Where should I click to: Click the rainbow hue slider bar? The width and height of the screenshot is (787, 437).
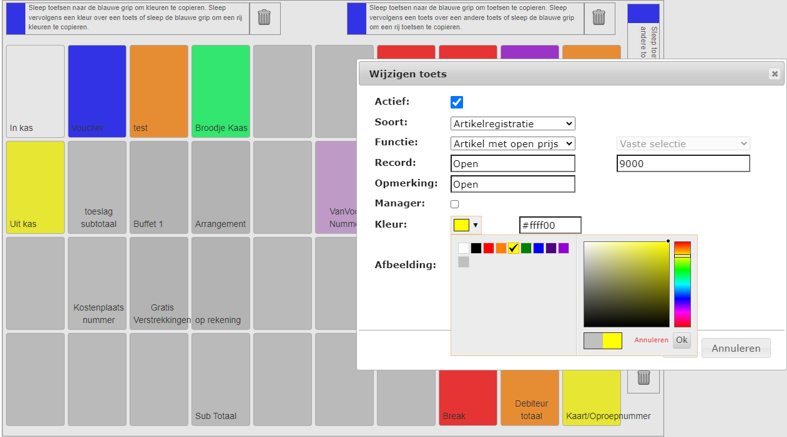(x=682, y=284)
